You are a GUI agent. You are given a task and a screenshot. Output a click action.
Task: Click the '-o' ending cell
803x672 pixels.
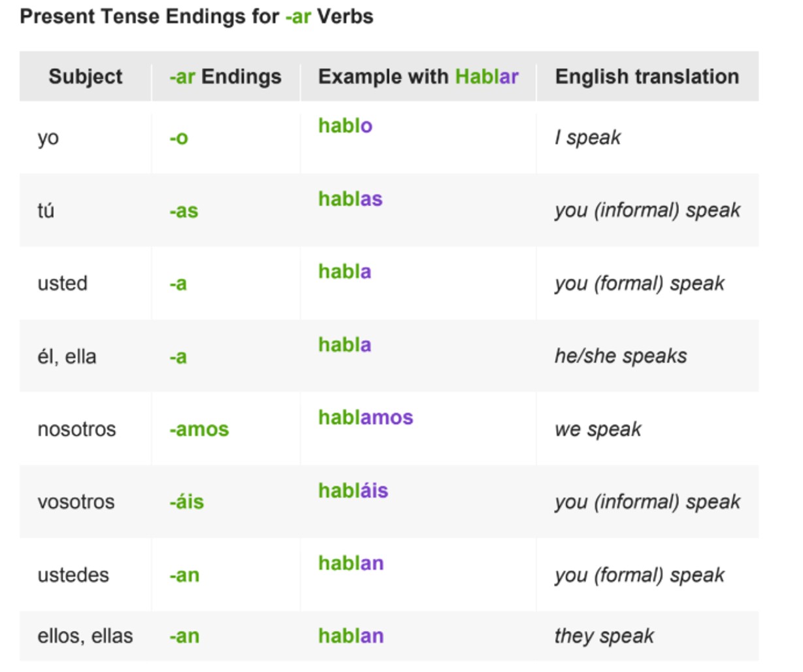[179, 138]
